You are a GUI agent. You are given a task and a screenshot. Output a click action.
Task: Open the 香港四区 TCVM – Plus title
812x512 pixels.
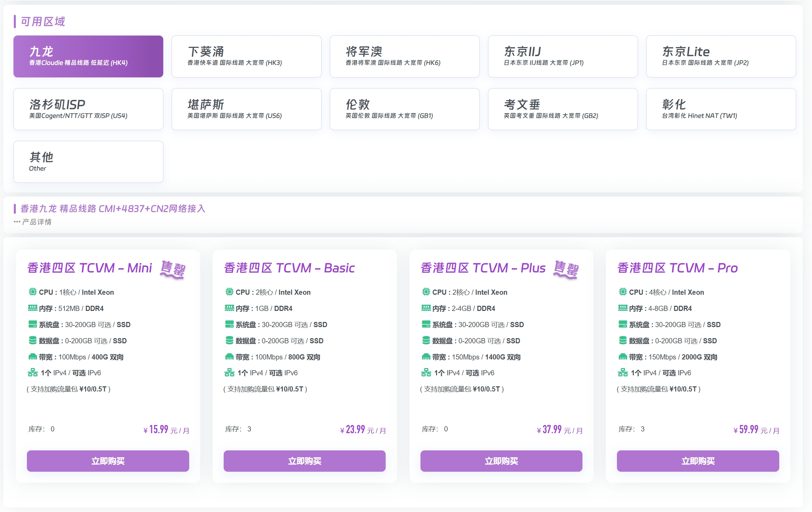(x=483, y=268)
